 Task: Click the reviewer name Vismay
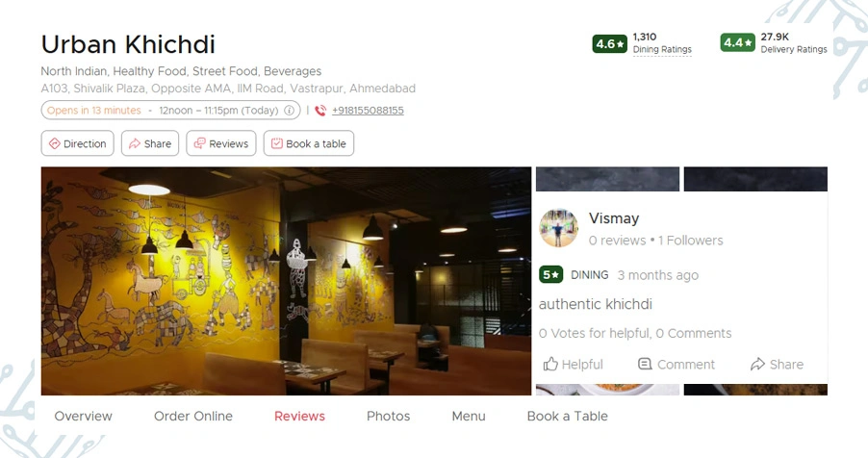pyautogui.click(x=614, y=218)
